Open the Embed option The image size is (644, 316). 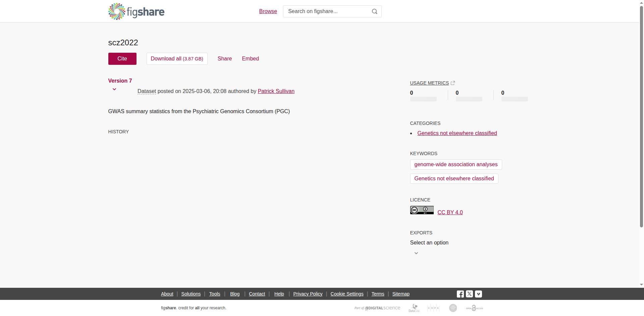(x=251, y=59)
